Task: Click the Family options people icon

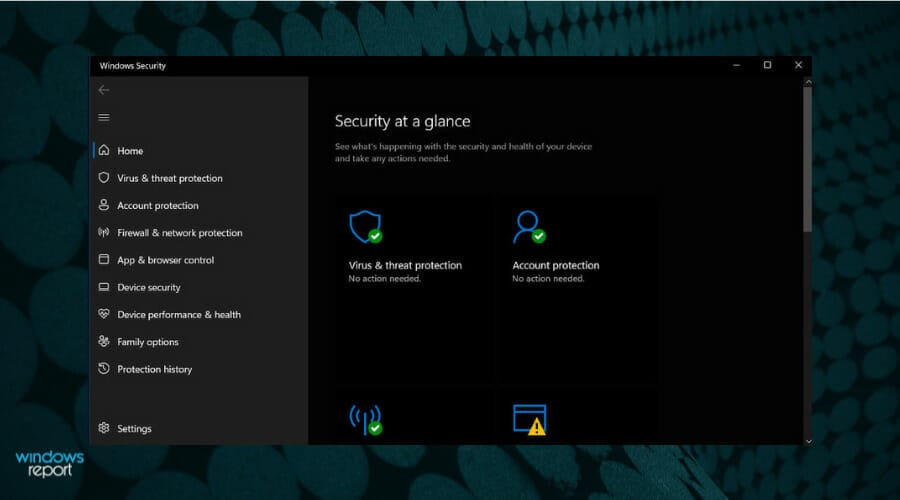Action: point(104,342)
